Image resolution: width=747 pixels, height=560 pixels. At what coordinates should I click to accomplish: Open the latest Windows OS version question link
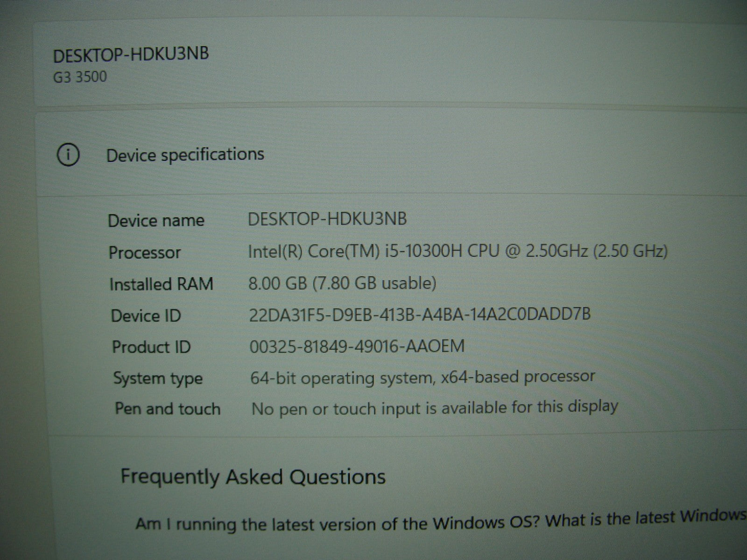click(x=441, y=520)
